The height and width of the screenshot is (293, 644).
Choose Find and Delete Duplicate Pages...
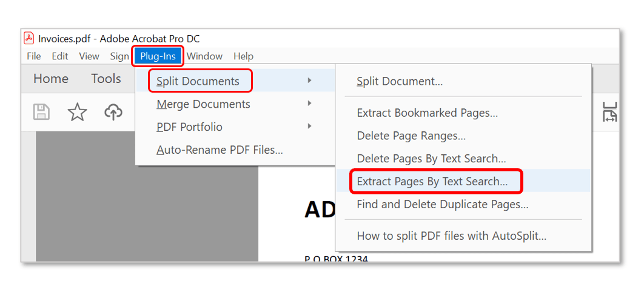pyautogui.click(x=463, y=204)
